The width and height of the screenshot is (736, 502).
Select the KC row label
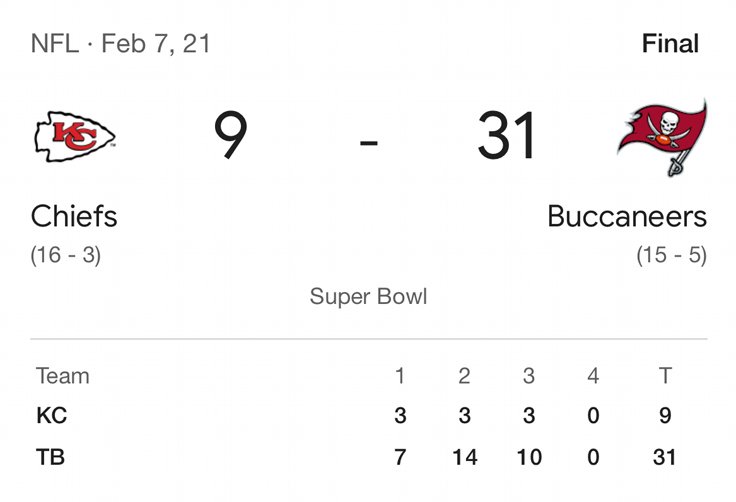[52, 416]
